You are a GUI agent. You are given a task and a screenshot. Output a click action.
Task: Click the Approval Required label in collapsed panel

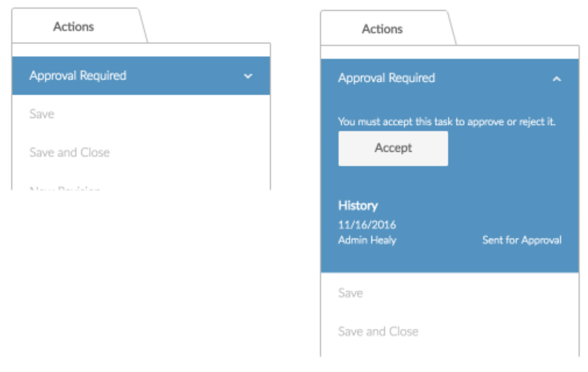click(x=78, y=76)
